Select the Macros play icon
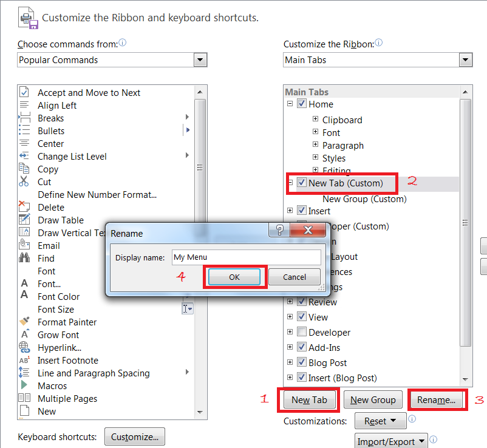 24,385
